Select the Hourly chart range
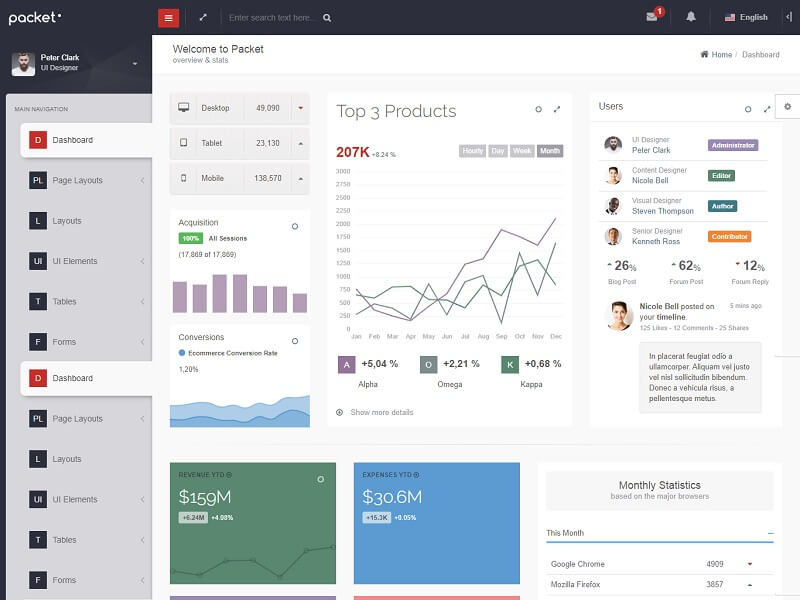 point(472,151)
